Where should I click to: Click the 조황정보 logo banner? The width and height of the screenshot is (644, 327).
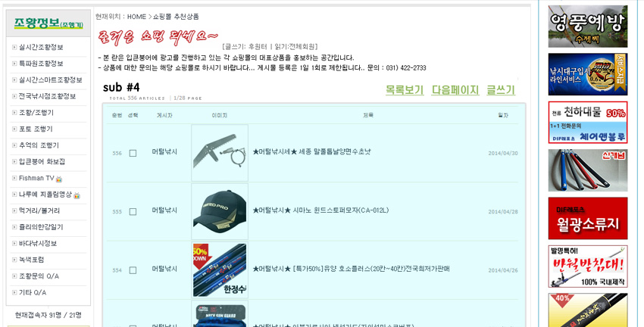[48, 23]
